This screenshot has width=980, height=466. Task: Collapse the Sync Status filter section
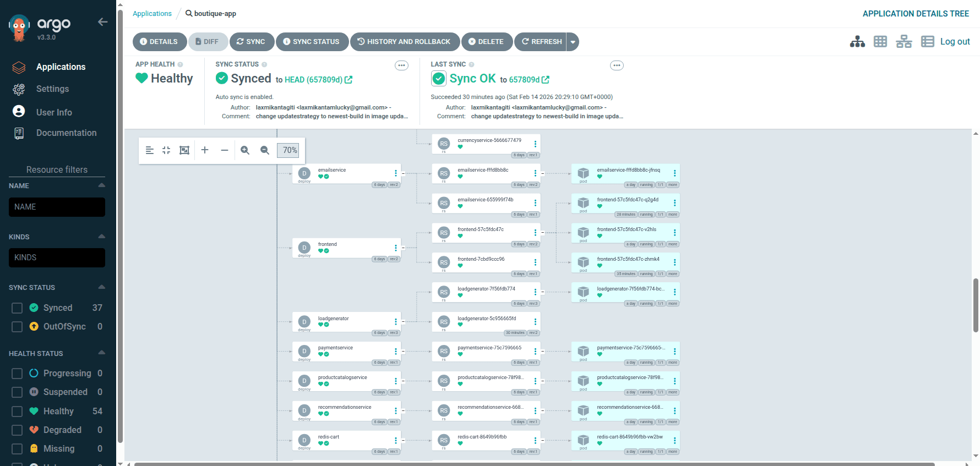tap(101, 287)
